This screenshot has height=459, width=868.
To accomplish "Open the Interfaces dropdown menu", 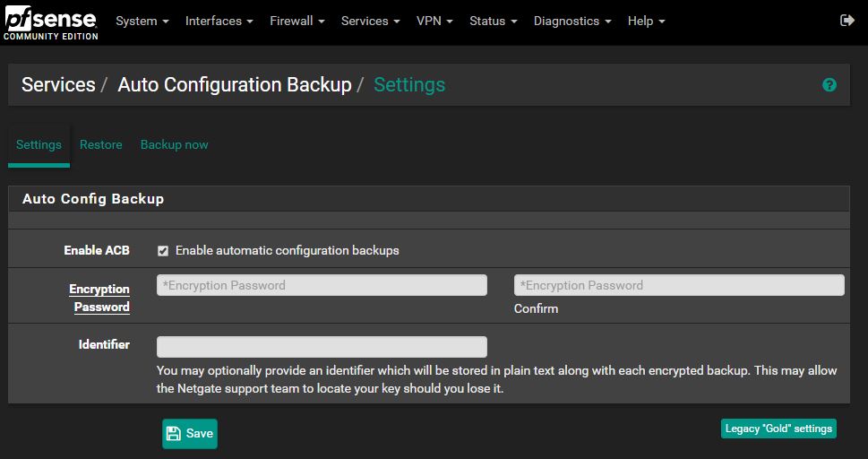I will [x=219, y=21].
